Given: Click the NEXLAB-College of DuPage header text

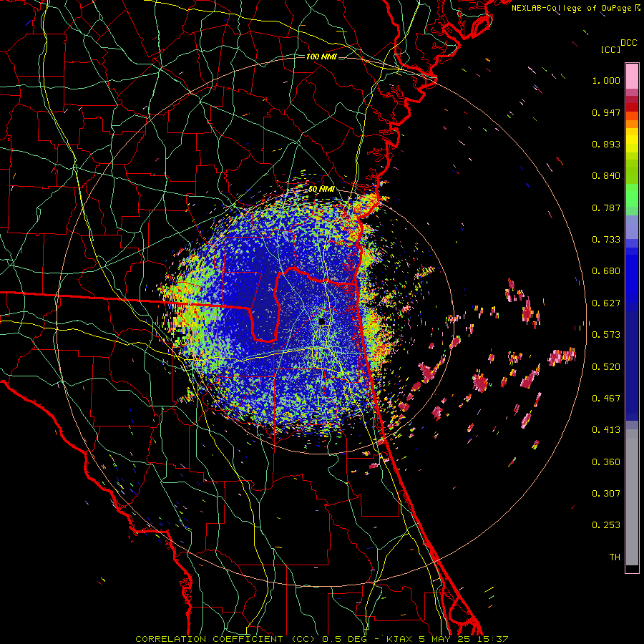Looking at the screenshot, I should [573, 8].
